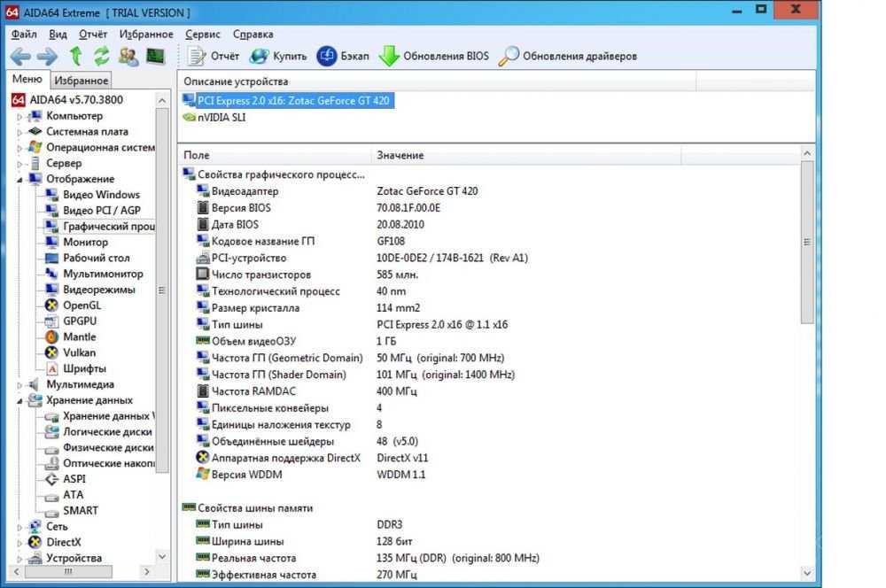Image resolution: width=886 pixels, height=588 pixels.
Task: Click the Логические диски icon
Action: coord(51,431)
